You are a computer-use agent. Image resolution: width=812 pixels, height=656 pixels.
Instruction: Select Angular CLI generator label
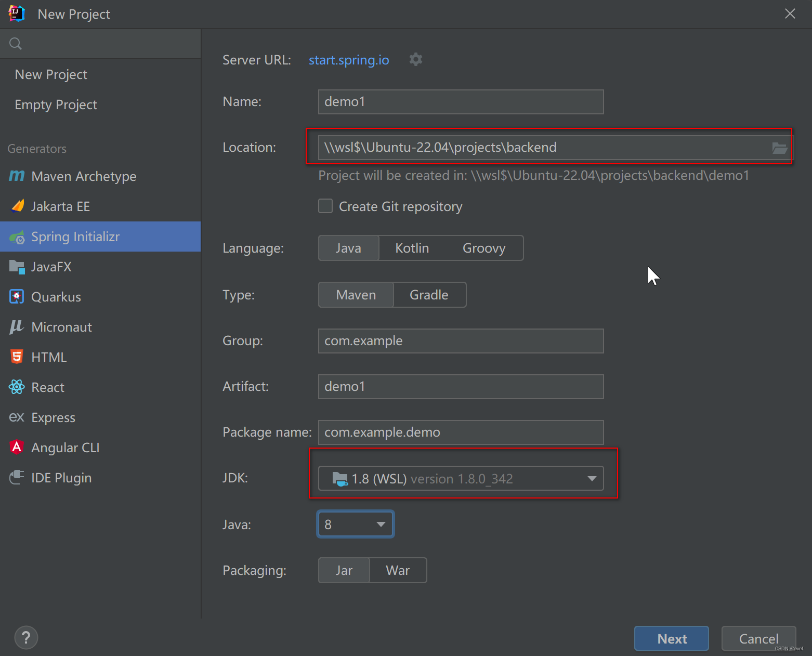(65, 448)
